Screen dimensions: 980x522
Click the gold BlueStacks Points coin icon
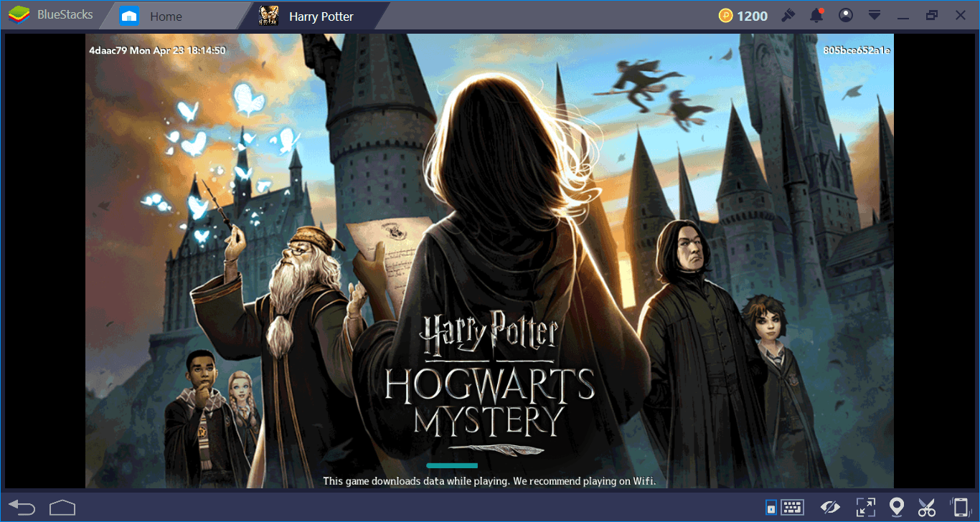[725, 16]
